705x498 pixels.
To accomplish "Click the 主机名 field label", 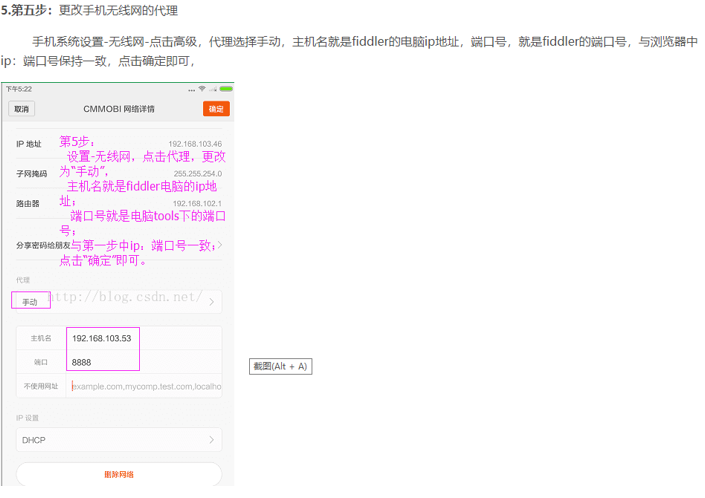I will (41, 338).
